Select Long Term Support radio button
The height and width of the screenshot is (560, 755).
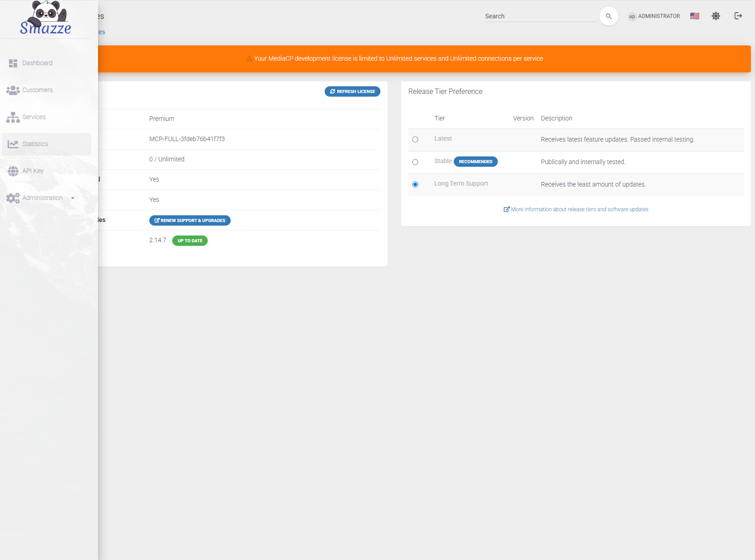[x=415, y=185]
